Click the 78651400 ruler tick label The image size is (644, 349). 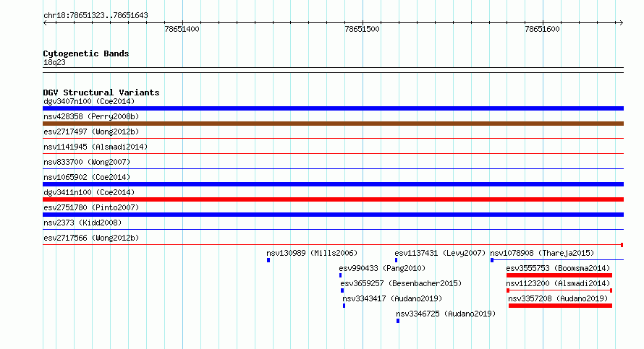[x=182, y=29]
